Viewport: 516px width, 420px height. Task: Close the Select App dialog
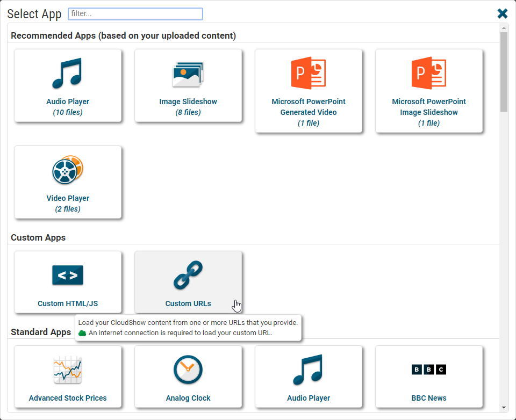[x=502, y=14]
